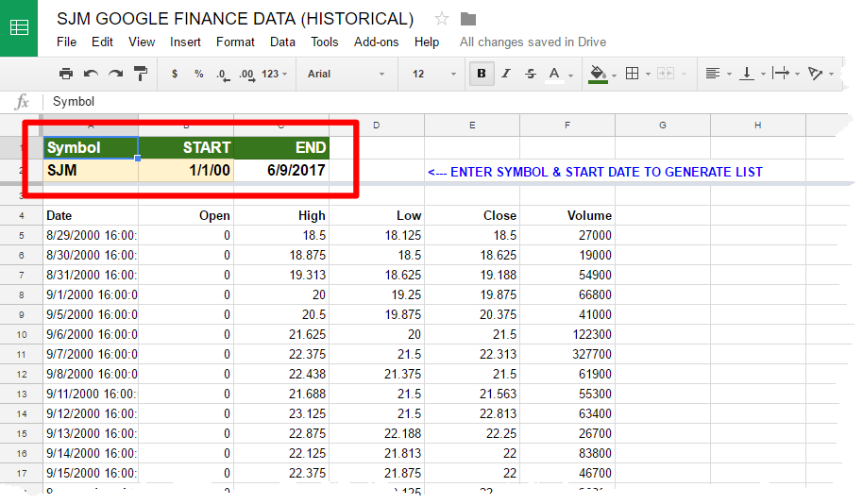Select the 6/9/2017 end date cell

click(281, 171)
